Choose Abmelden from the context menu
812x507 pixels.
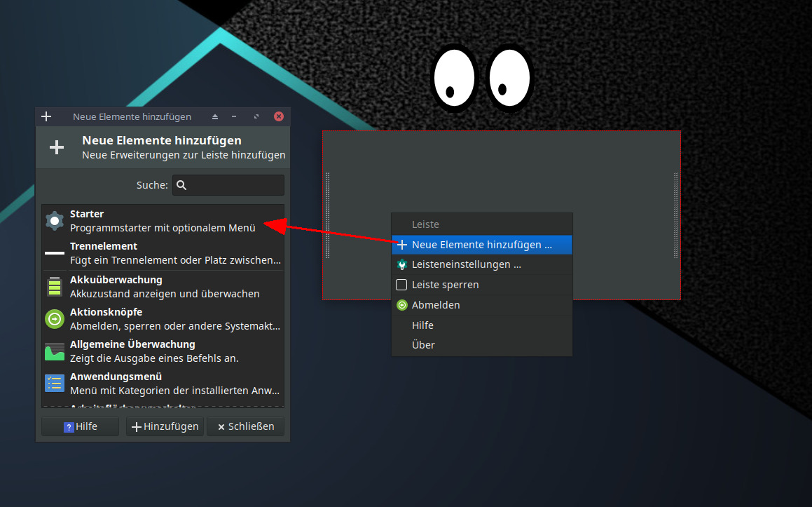pos(436,305)
